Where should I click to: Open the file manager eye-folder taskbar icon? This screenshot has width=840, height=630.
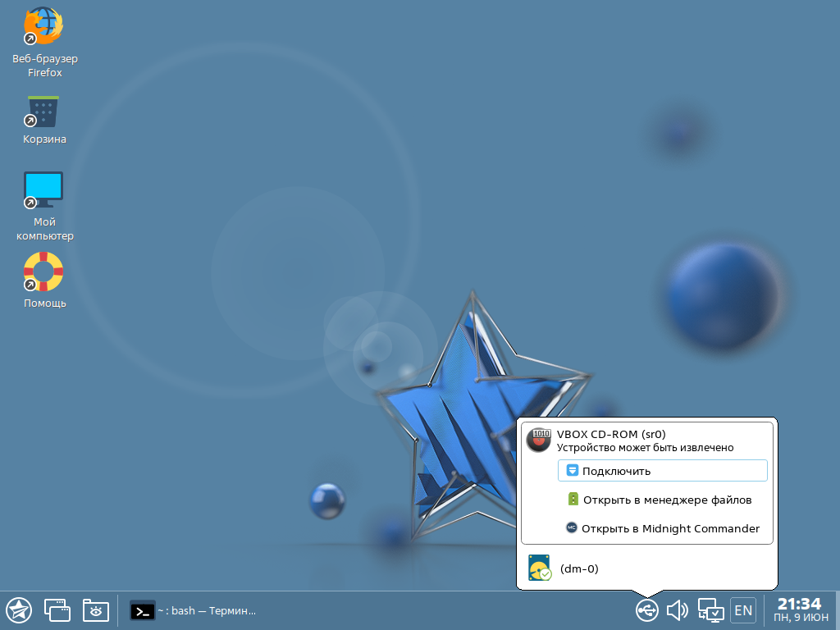(x=96, y=610)
